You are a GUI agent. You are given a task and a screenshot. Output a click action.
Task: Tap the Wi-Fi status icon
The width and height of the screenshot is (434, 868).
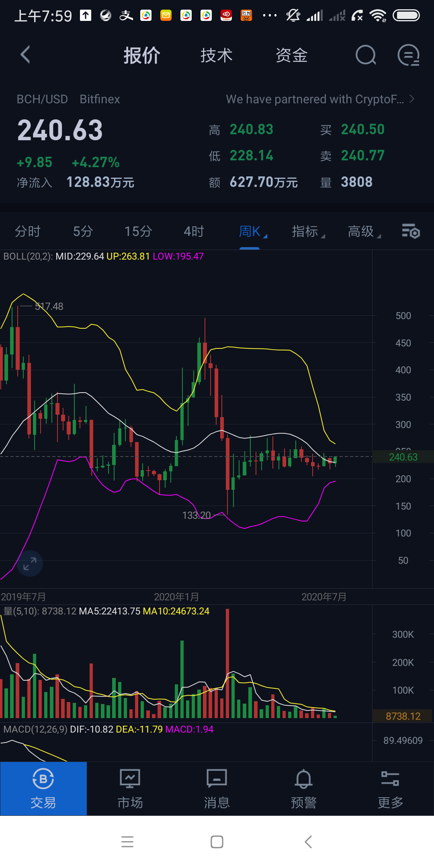(x=378, y=16)
